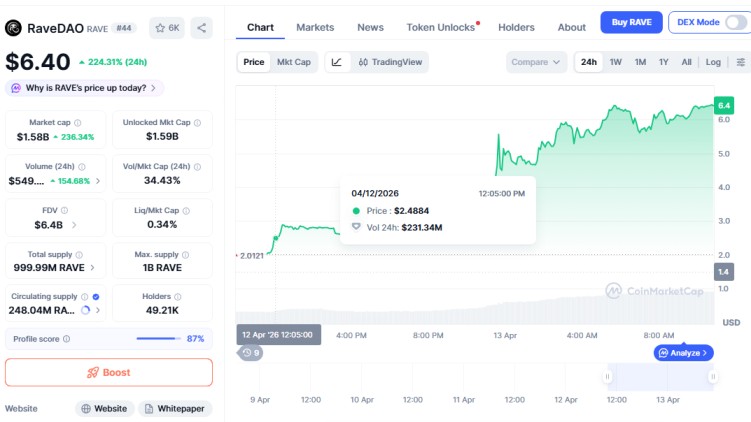Viewport: 751px width, 422px height.
Task: Click right handle of range selector
Action: tap(713, 376)
